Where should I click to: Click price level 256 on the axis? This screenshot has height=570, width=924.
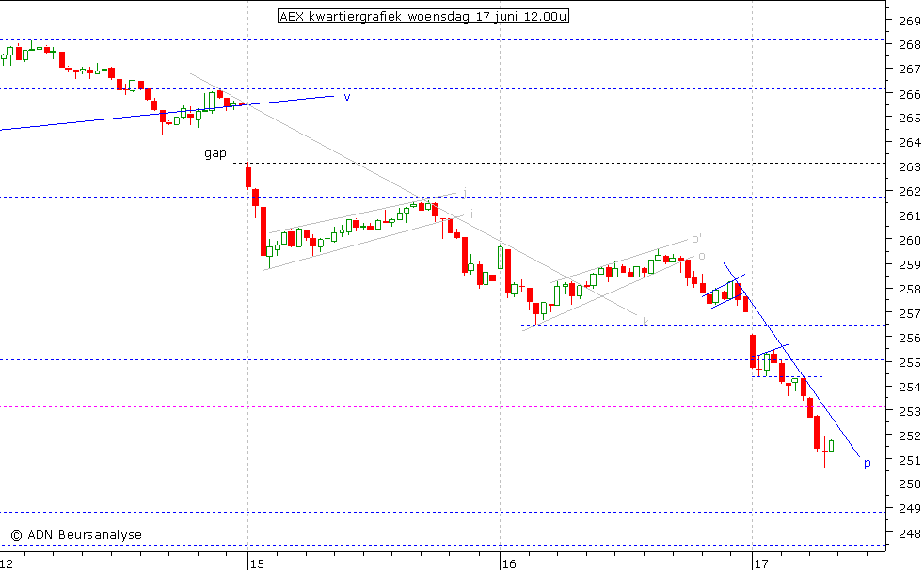click(x=909, y=338)
